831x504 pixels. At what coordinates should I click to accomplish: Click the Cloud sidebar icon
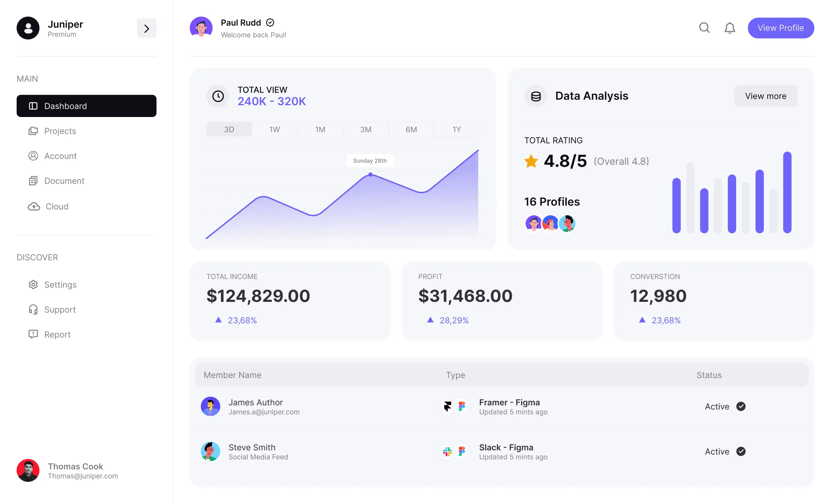point(33,206)
